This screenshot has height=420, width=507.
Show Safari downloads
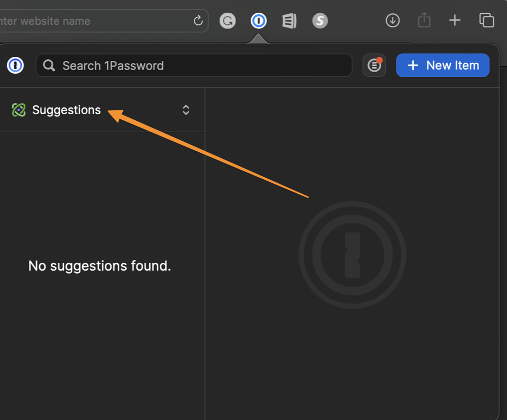click(392, 20)
